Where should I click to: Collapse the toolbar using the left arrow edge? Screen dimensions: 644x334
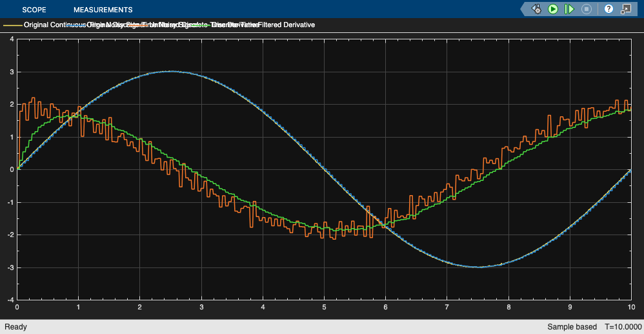(x=523, y=9)
